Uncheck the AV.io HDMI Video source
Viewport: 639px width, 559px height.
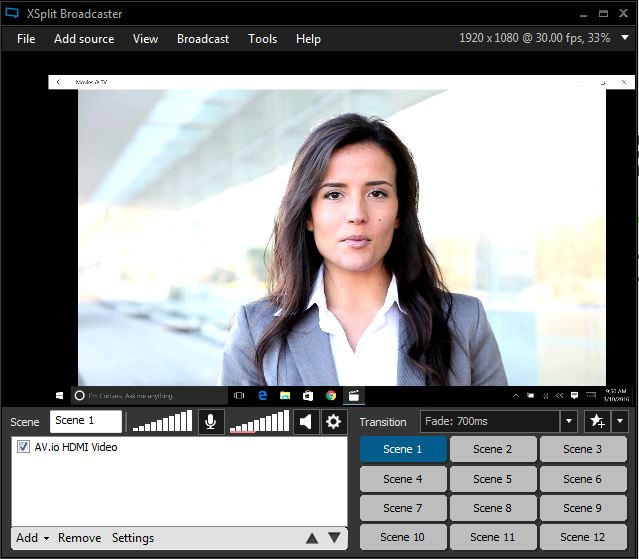[x=23, y=447]
